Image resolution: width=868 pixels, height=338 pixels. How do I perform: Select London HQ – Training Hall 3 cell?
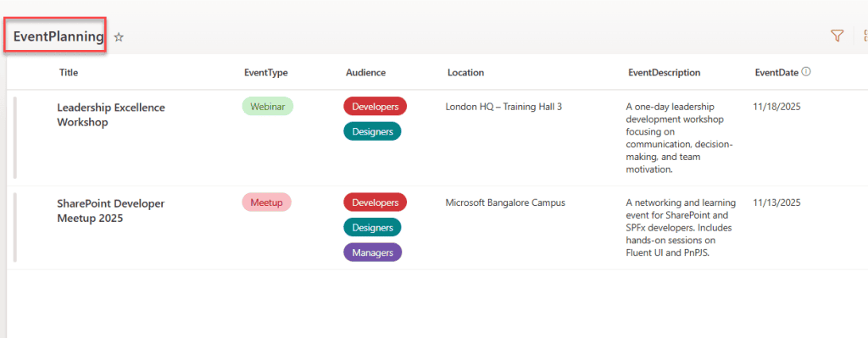(504, 107)
